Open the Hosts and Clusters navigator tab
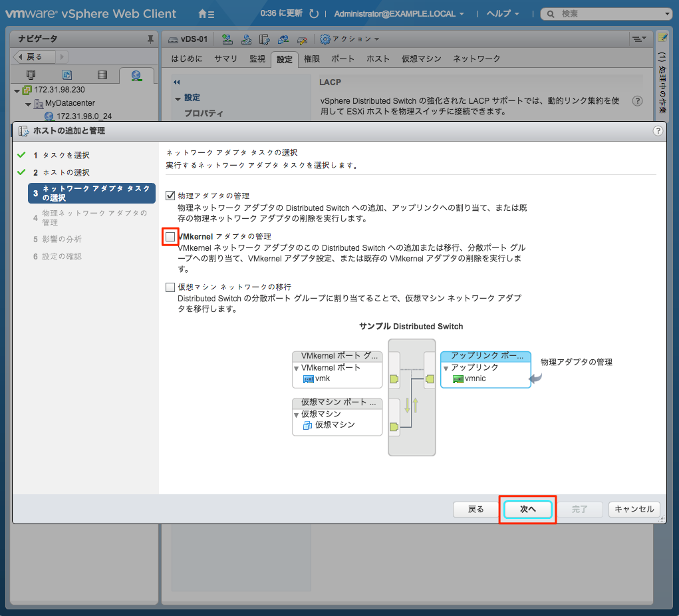 31,75
